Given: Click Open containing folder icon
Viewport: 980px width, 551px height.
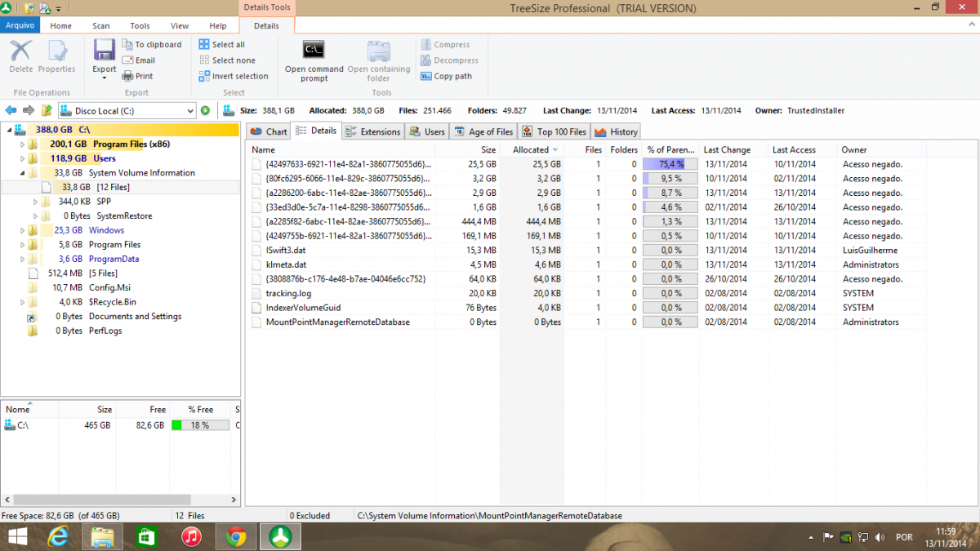Looking at the screenshot, I should pos(379,51).
